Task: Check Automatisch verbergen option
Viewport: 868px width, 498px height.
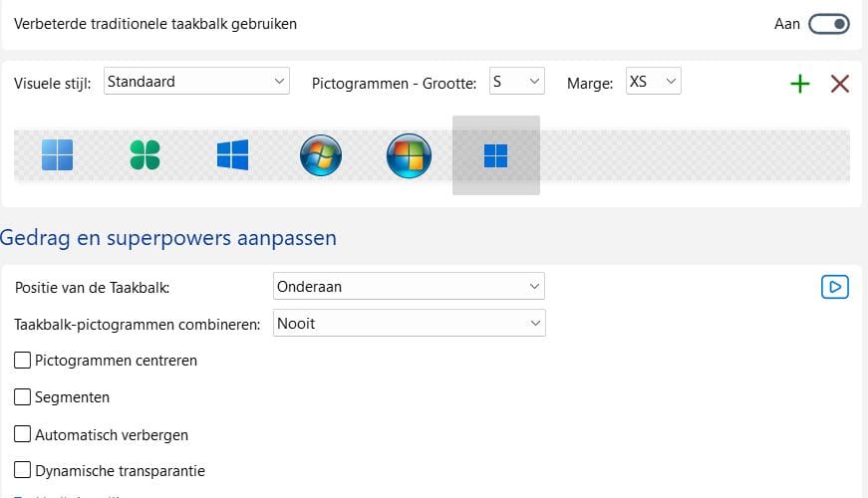Action: click(x=22, y=434)
